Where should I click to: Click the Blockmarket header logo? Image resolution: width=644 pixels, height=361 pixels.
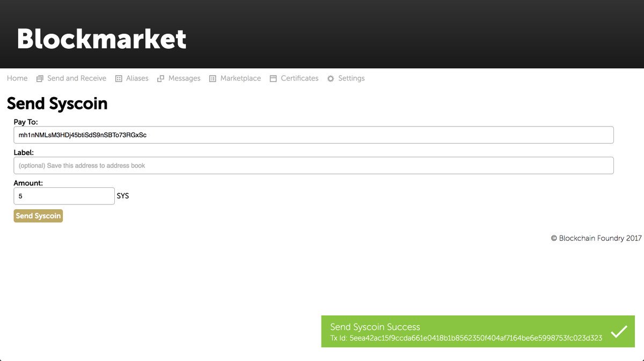(101, 39)
